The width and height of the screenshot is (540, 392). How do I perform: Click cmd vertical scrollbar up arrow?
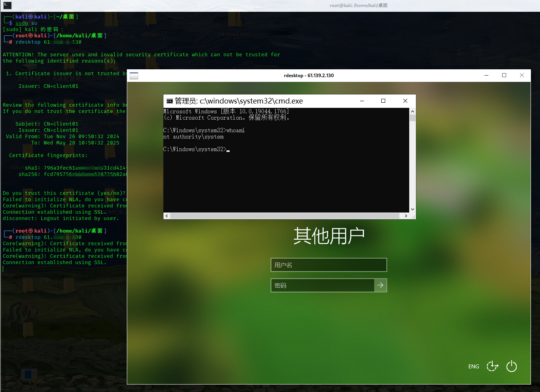[412, 111]
